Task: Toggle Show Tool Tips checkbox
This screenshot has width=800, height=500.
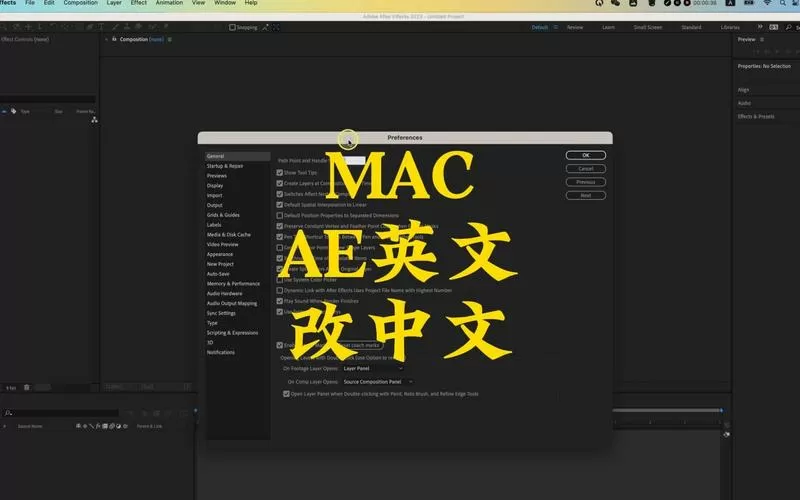Action: (x=280, y=172)
